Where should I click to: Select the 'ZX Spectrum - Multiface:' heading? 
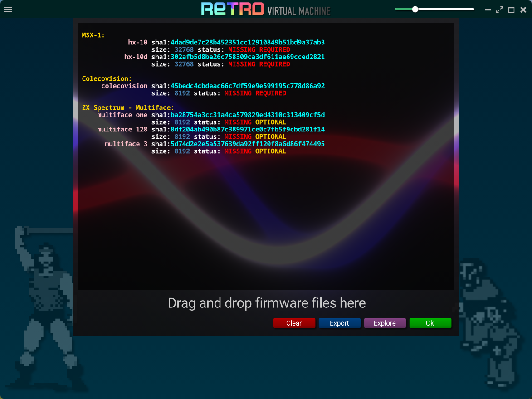[x=128, y=107]
